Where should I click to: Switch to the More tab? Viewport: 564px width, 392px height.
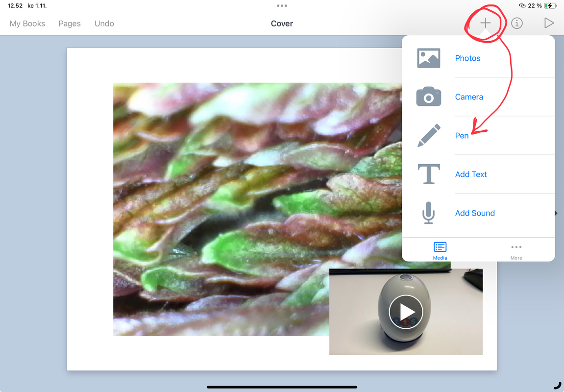coord(516,250)
